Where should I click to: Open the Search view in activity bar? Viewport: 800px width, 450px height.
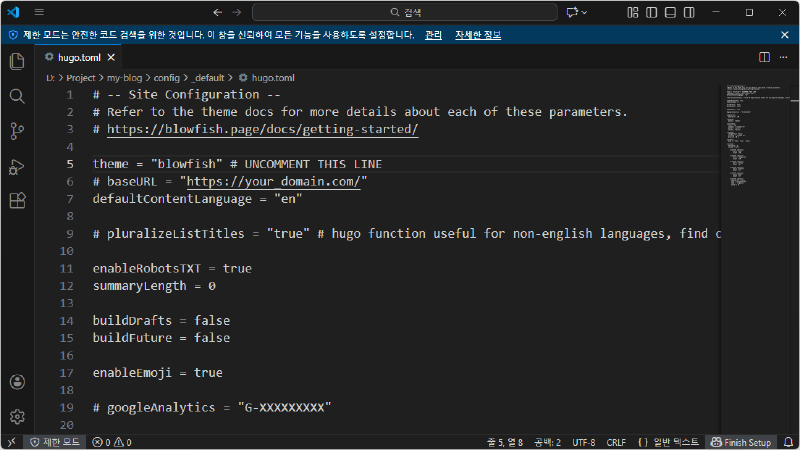coord(16,96)
